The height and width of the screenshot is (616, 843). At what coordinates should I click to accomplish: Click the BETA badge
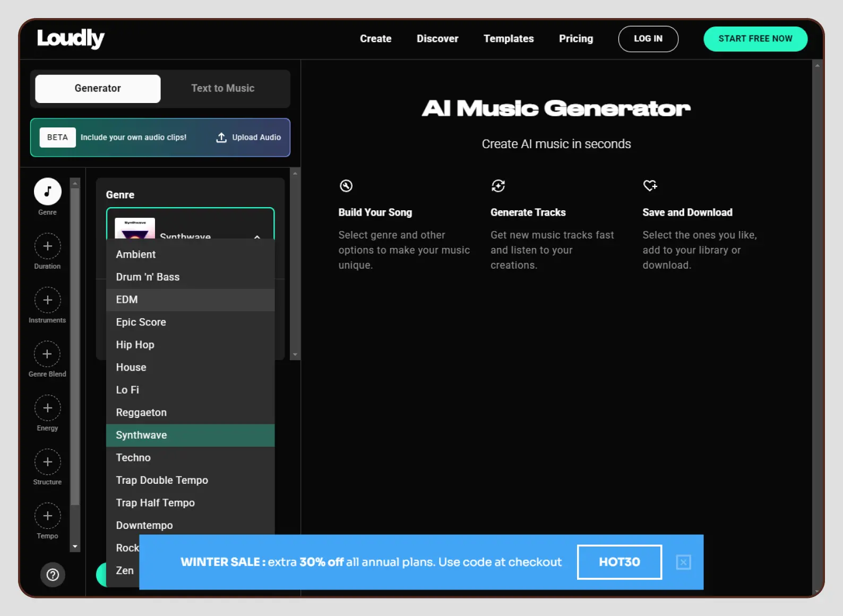57,138
